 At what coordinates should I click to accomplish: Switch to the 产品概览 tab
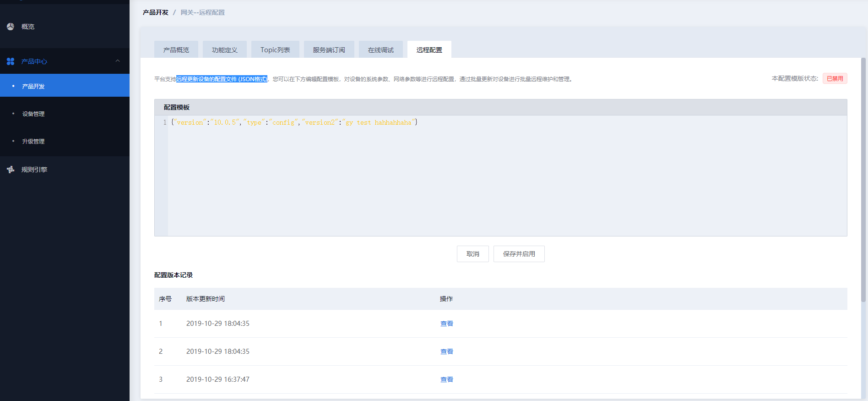click(x=176, y=50)
